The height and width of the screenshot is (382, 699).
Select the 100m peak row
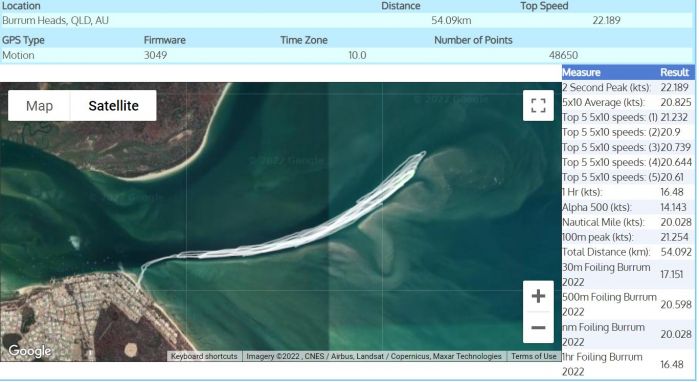[x=628, y=237]
